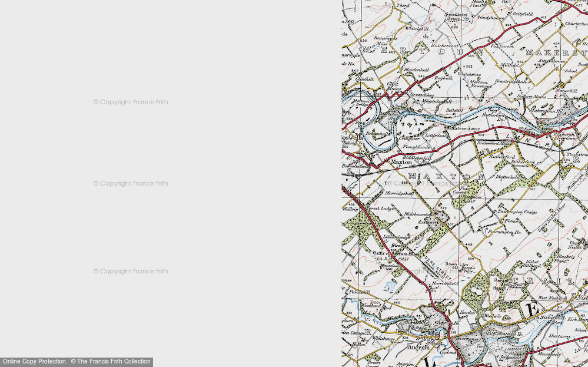588x367 pixels.
Task: Click the Ploughlands label
Action: tap(416, 147)
